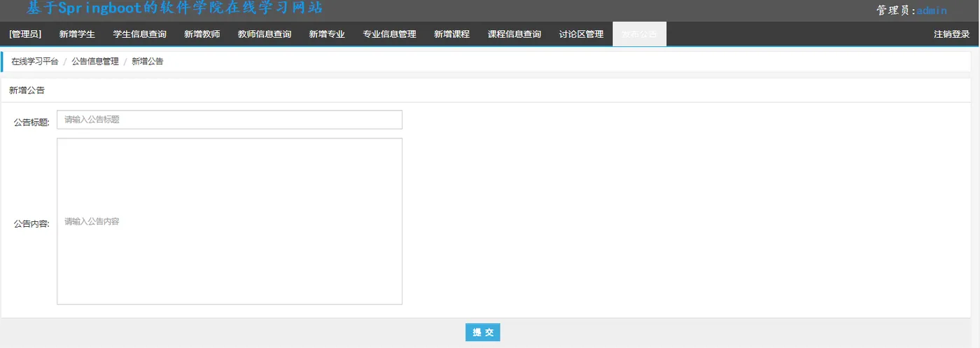
Task: Go to 新增学生 page
Action: 77,34
